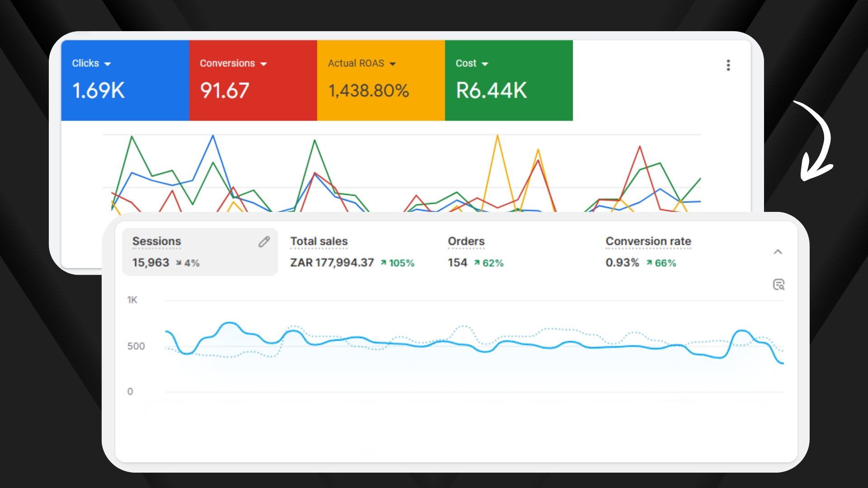Collapse the metrics panel with the chevron
This screenshot has width=868, height=488.
coord(778,252)
